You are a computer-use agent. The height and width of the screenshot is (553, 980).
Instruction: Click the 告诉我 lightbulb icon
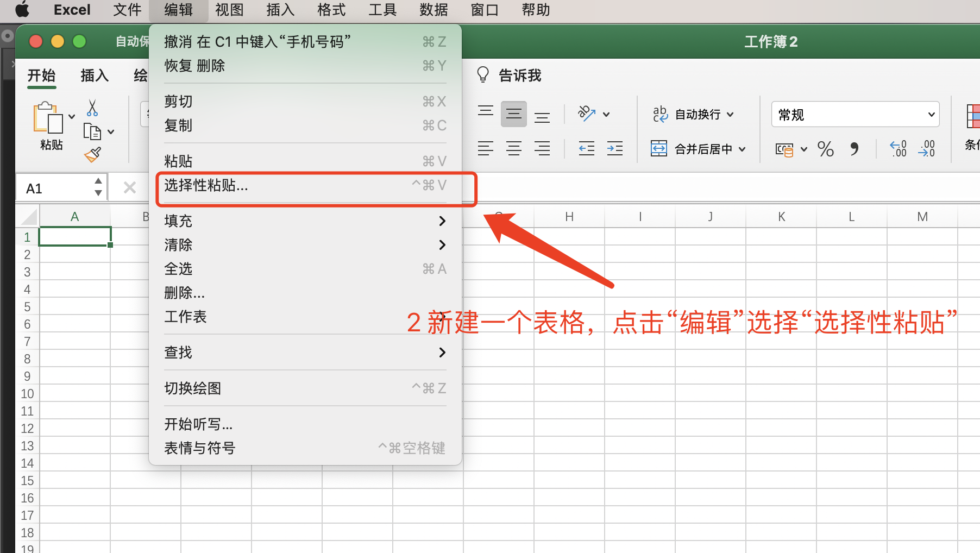[x=482, y=74]
